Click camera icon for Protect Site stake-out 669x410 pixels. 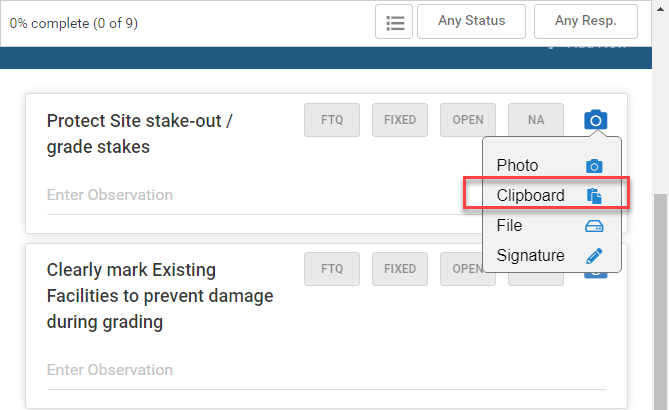pos(596,119)
